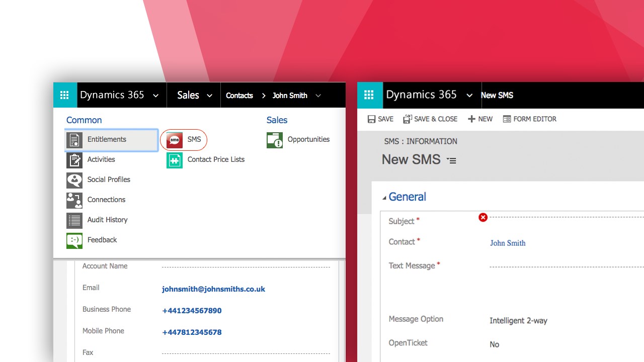This screenshot has width=644, height=362.
Task: Click the Entitlements icon
Action: pyautogui.click(x=74, y=140)
